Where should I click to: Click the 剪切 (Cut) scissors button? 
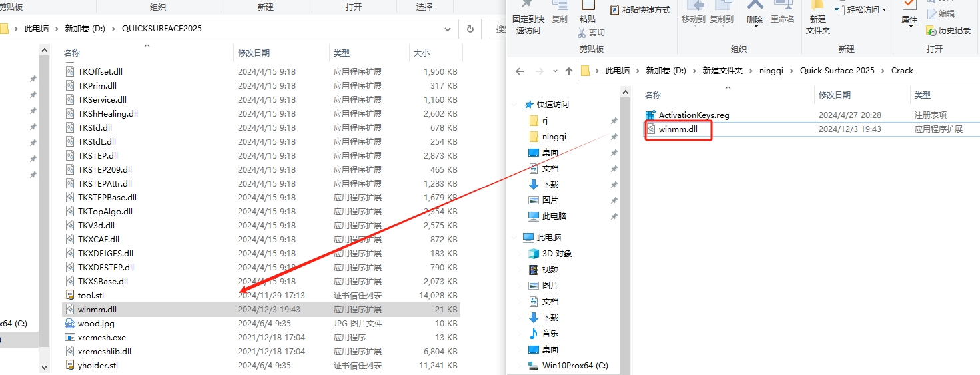tap(591, 32)
